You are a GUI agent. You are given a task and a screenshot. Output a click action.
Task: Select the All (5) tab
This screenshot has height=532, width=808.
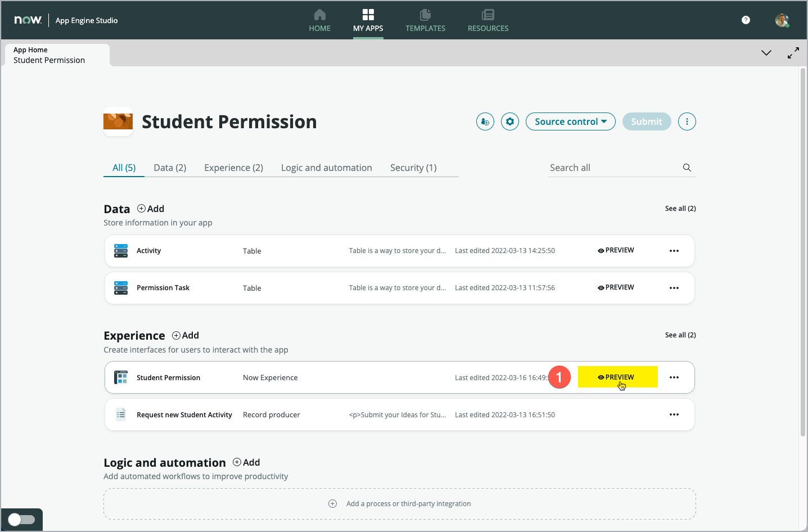point(124,168)
